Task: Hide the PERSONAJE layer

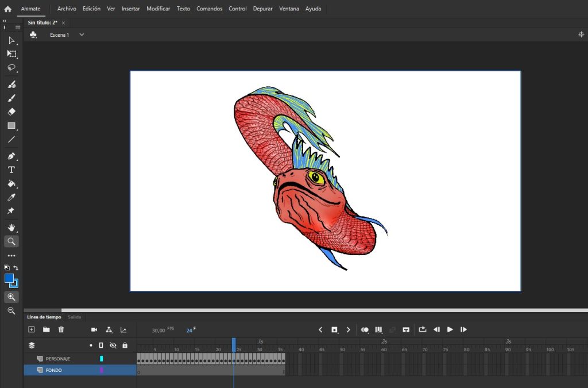Action: pos(113,358)
